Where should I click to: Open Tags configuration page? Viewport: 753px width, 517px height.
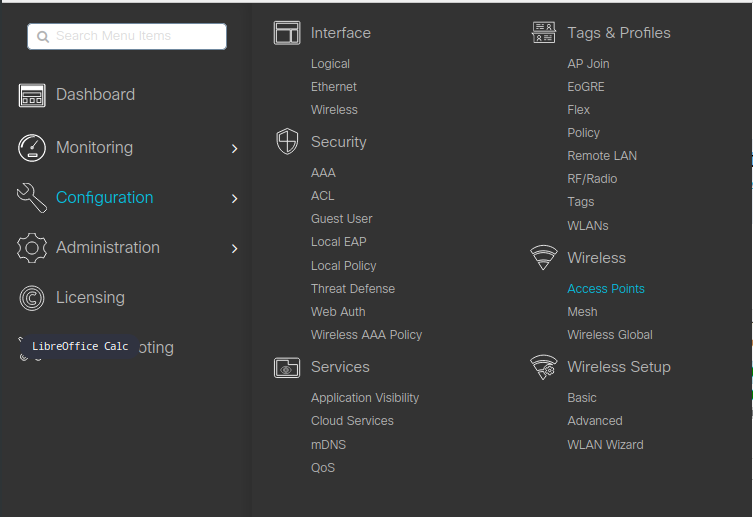tap(581, 202)
